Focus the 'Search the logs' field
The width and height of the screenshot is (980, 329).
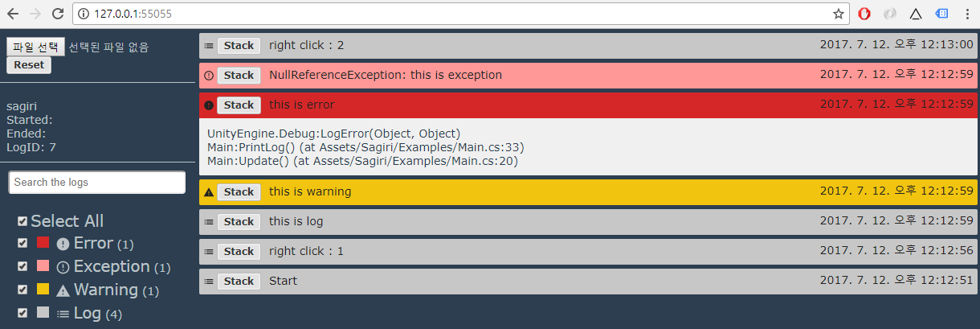(96, 183)
